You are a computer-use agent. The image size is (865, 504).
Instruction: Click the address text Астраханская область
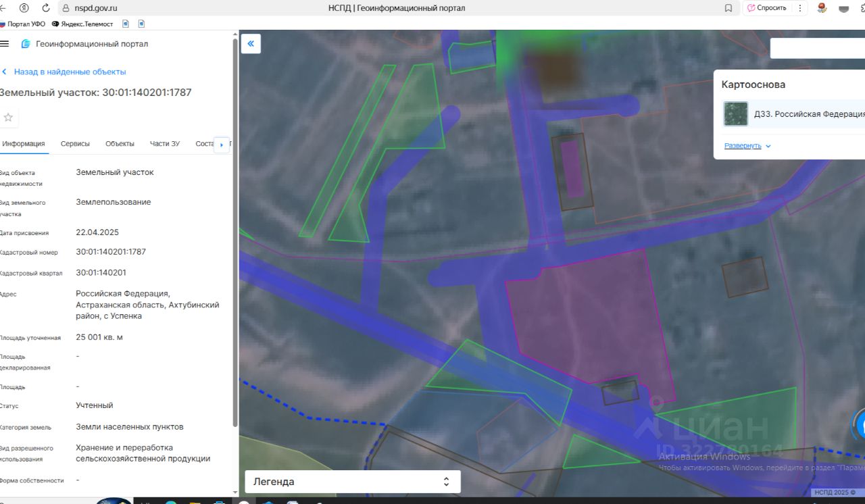point(119,305)
